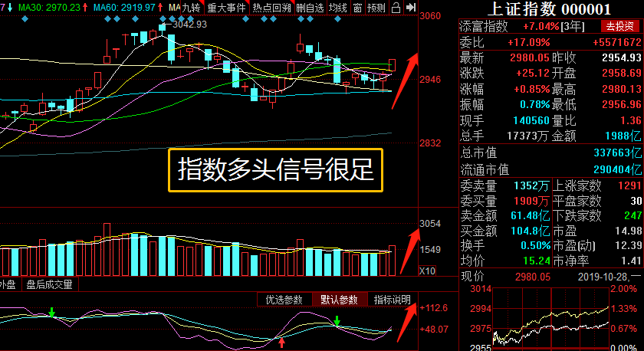The height and width of the screenshot is (351, 644).
Task: Open the 指标说明 indicator description
Action: tap(393, 300)
